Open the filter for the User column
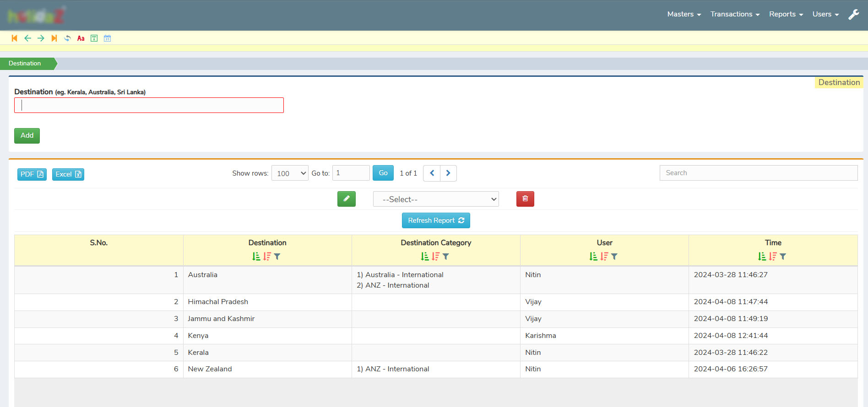Image resolution: width=868 pixels, height=407 pixels. pyautogui.click(x=614, y=257)
